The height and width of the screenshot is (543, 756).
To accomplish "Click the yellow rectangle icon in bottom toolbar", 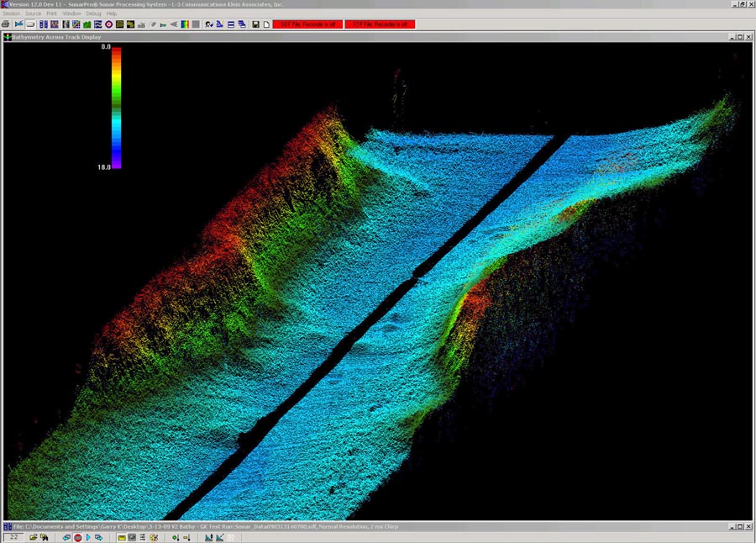I will (x=122, y=537).
